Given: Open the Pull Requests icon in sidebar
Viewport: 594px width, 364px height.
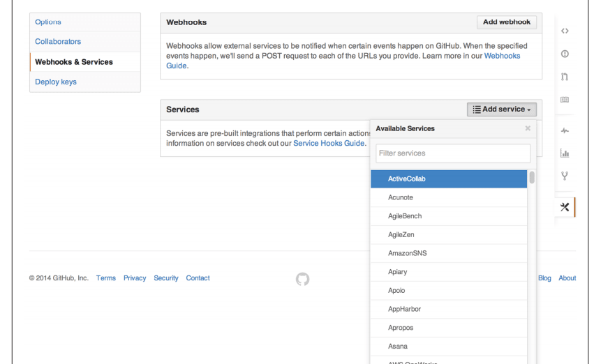Looking at the screenshot, I should [565, 77].
